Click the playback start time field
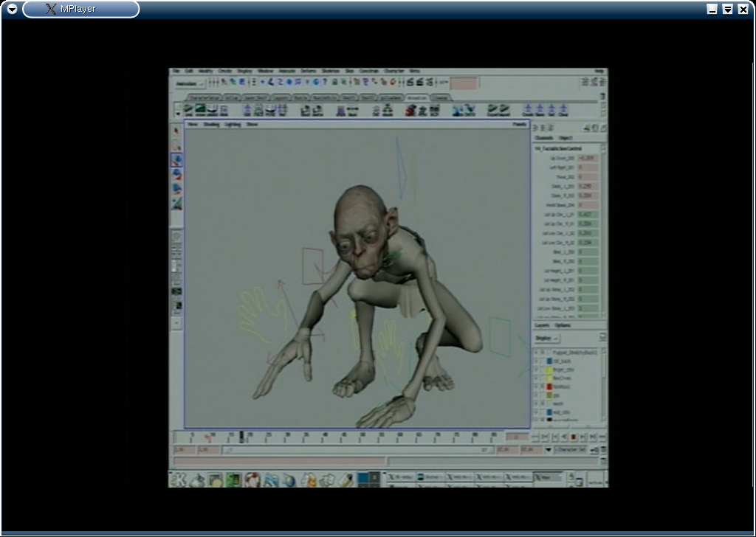This screenshot has width=756, height=537. coord(210,450)
